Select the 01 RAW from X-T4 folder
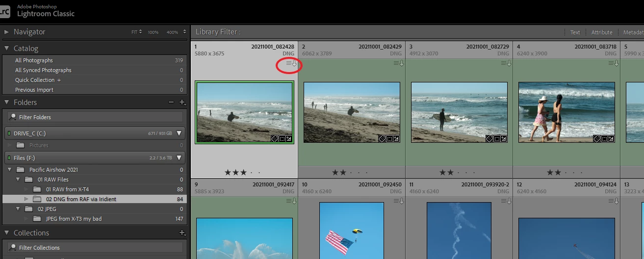The width and height of the screenshot is (644, 259). (x=94, y=189)
